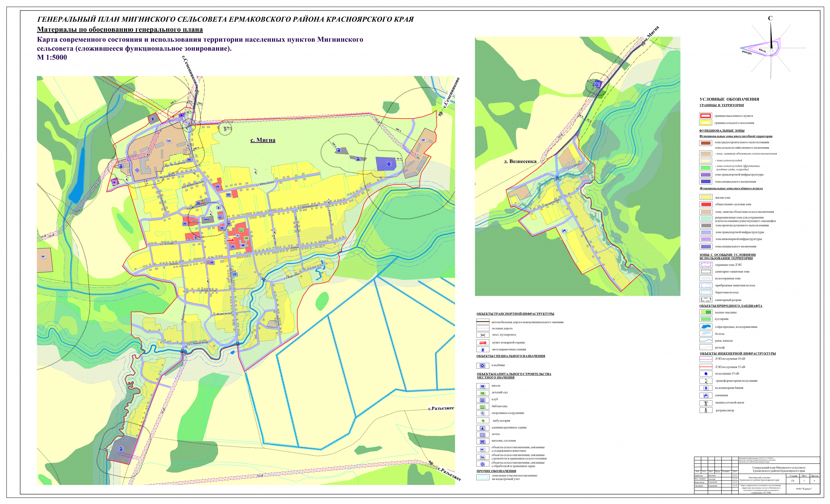Click the red public-business zone swatch
The width and height of the screenshot is (830, 504).
tap(706, 204)
